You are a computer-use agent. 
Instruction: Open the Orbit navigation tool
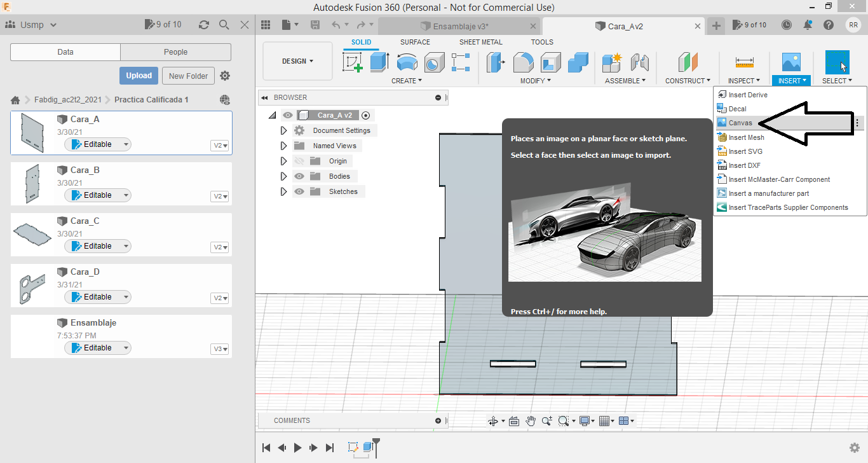point(492,421)
